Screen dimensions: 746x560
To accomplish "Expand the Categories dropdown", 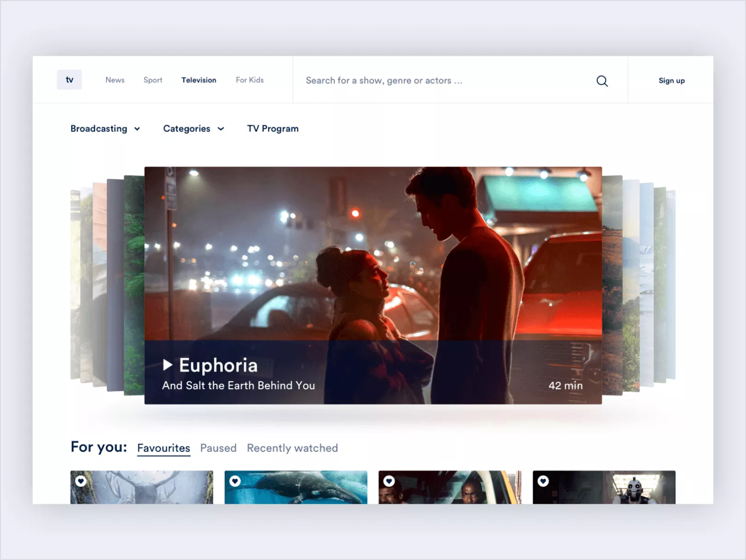I will click(x=194, y=128).
